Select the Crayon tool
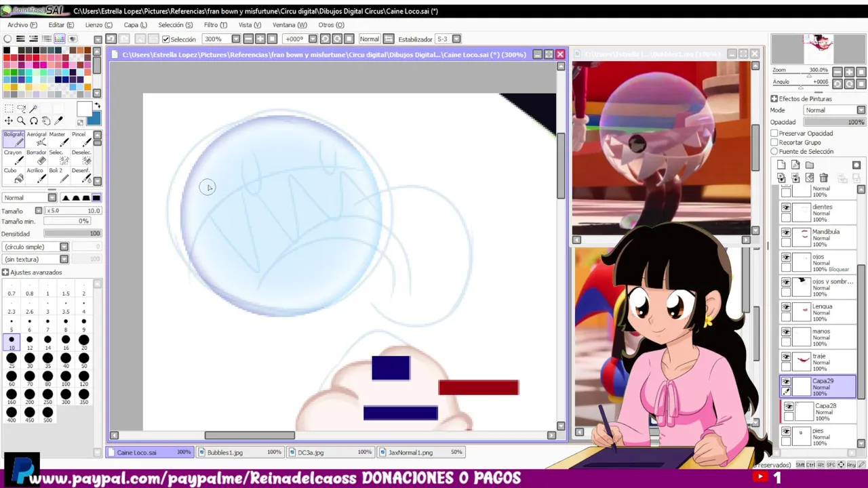 point(13,157)
